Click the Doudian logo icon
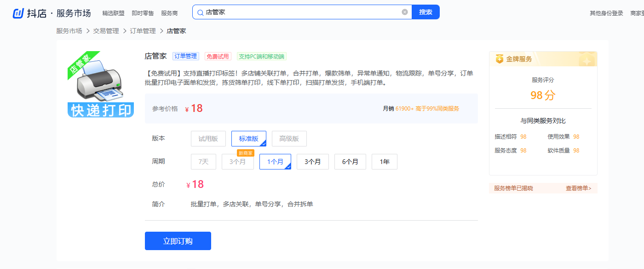Screen dimensions: 644x269 (18, 13)
